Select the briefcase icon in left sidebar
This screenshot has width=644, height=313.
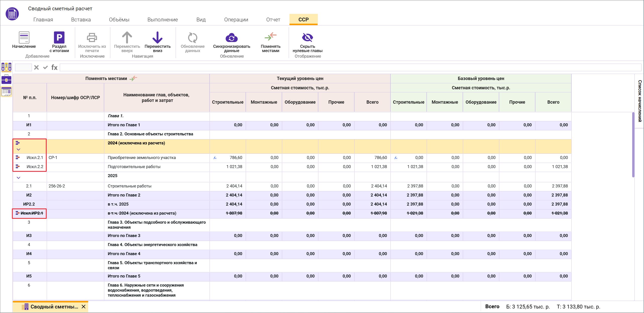[x=6, y=80]
